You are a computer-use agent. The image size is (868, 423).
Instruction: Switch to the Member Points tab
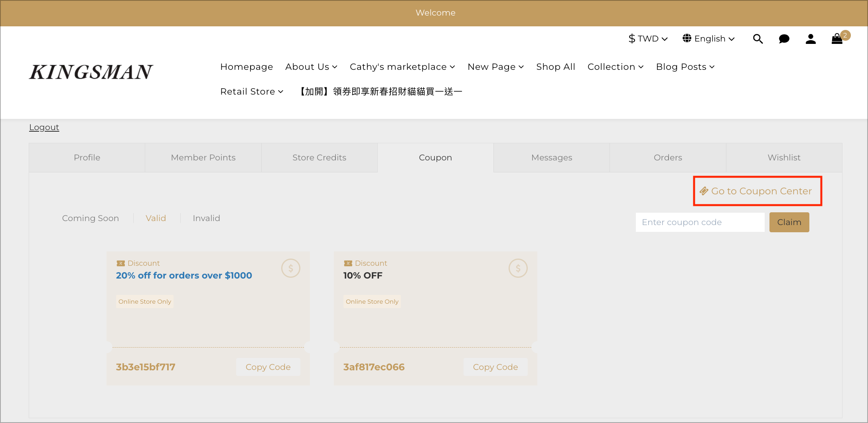click(x=203, y=158)
